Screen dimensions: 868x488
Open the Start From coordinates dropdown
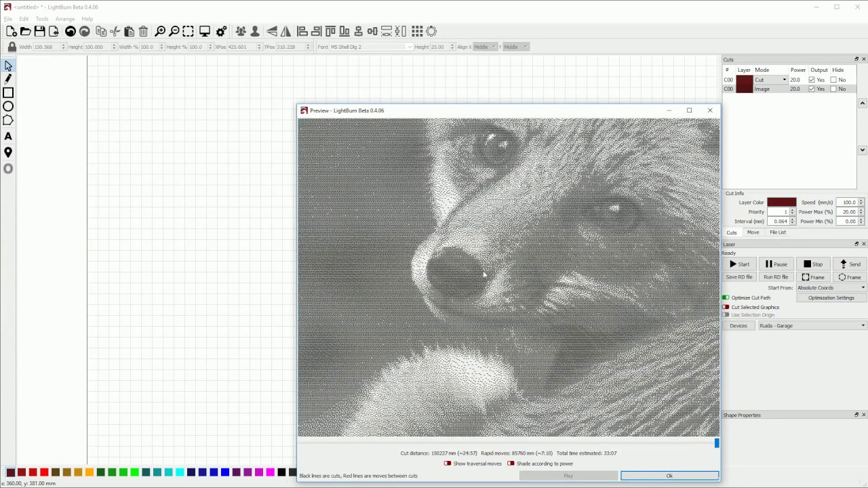831,288
